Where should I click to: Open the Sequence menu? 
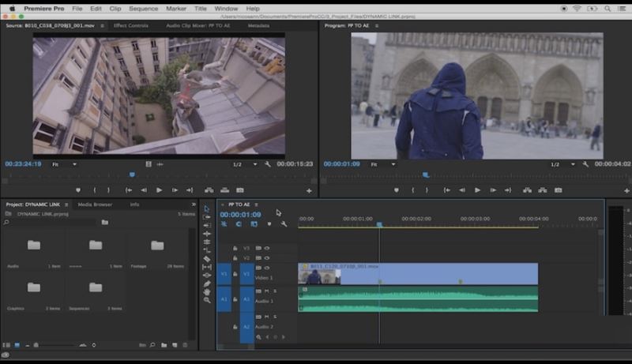tap(144, 9)
